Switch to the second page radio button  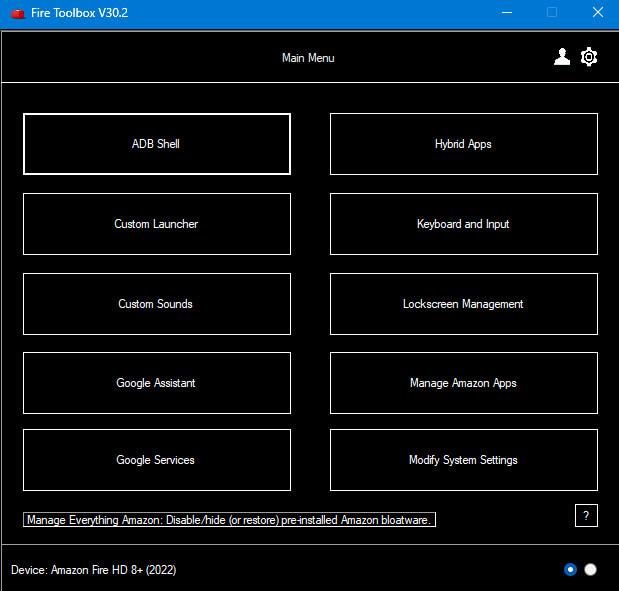pos(590,569)
